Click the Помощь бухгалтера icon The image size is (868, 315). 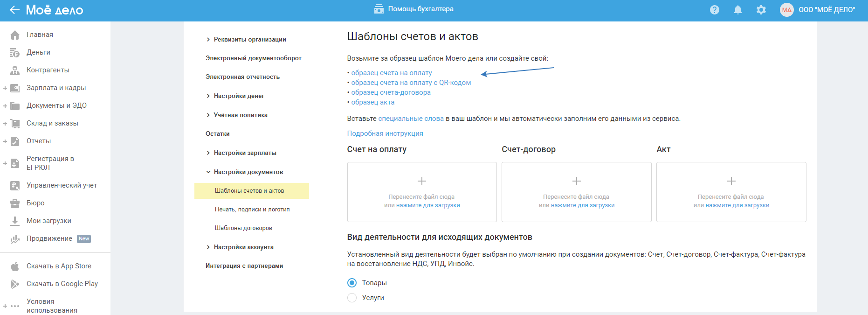click(x=379, y=9)
